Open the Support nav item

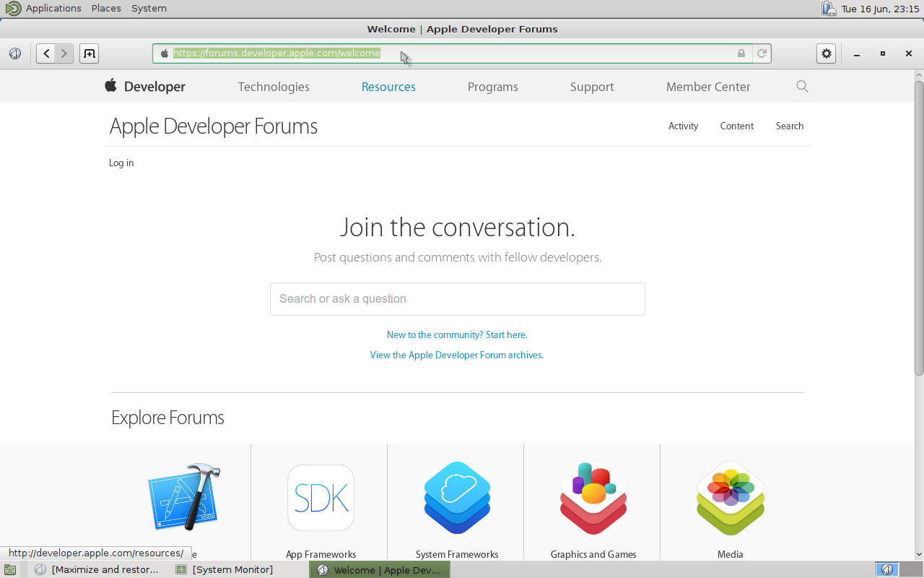click(592, 87)
